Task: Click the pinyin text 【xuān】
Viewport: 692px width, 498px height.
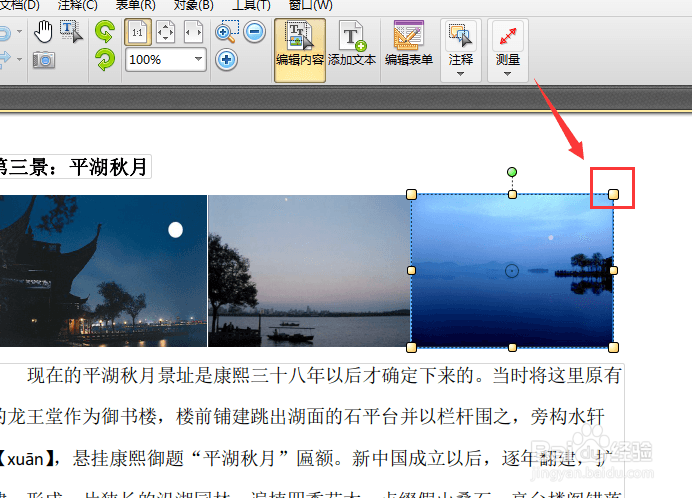Action: pos(27,458)
